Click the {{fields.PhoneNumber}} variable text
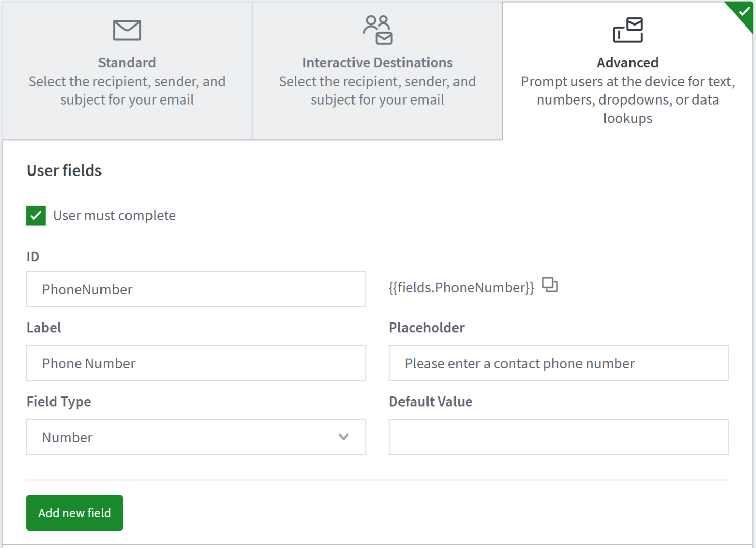Image resolution: width=756 pixels, height=548 pixels. (x=461, y=288)
